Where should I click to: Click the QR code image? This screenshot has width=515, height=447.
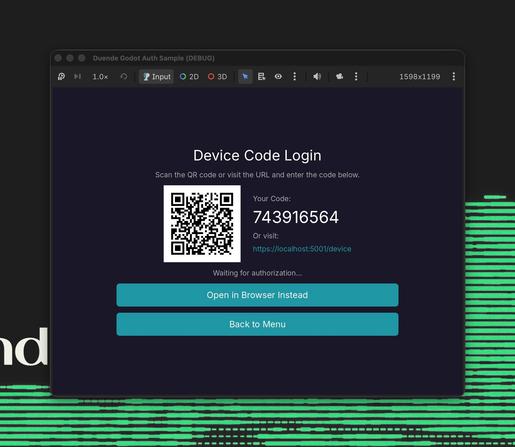pyautogui.click(x=202, y=224)
